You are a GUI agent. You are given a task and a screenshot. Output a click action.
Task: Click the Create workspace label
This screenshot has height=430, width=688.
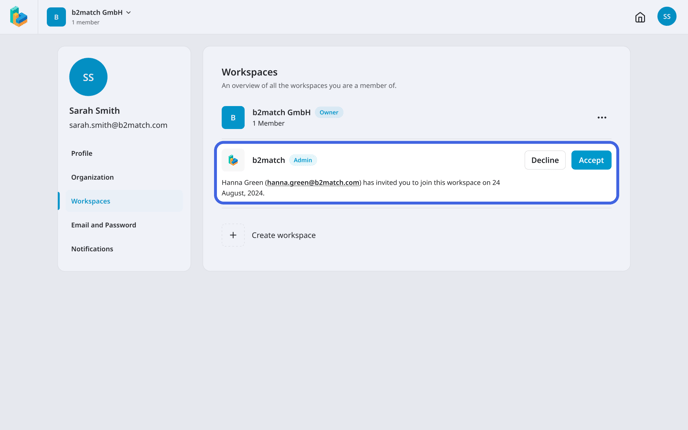coord(283,235)
